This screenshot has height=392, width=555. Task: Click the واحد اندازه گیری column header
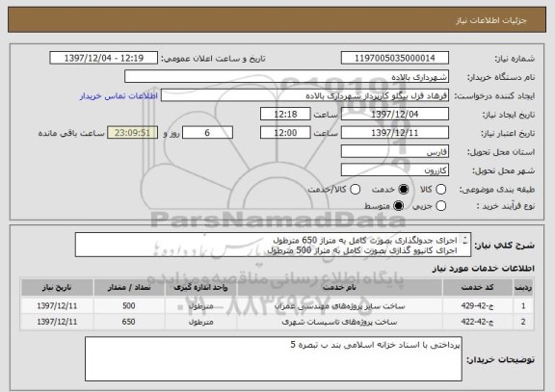point(200,288)
